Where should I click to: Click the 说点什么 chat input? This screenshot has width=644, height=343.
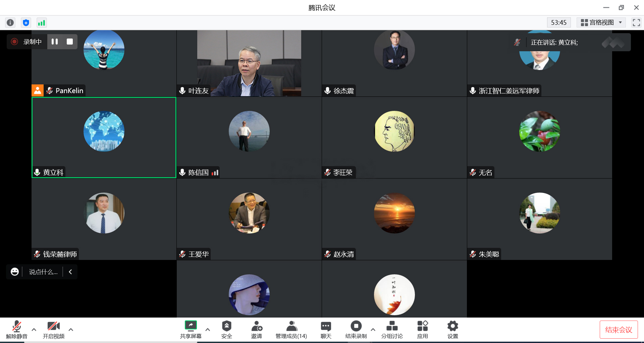coord(43,272)
